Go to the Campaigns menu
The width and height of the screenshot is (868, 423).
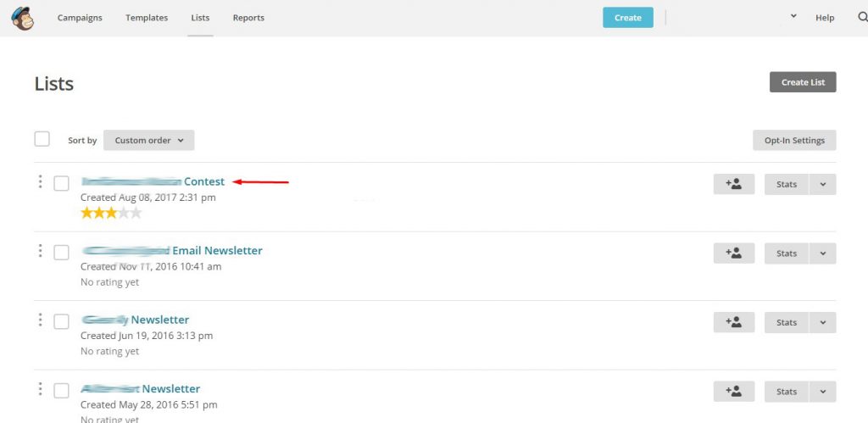pos(80,18)
